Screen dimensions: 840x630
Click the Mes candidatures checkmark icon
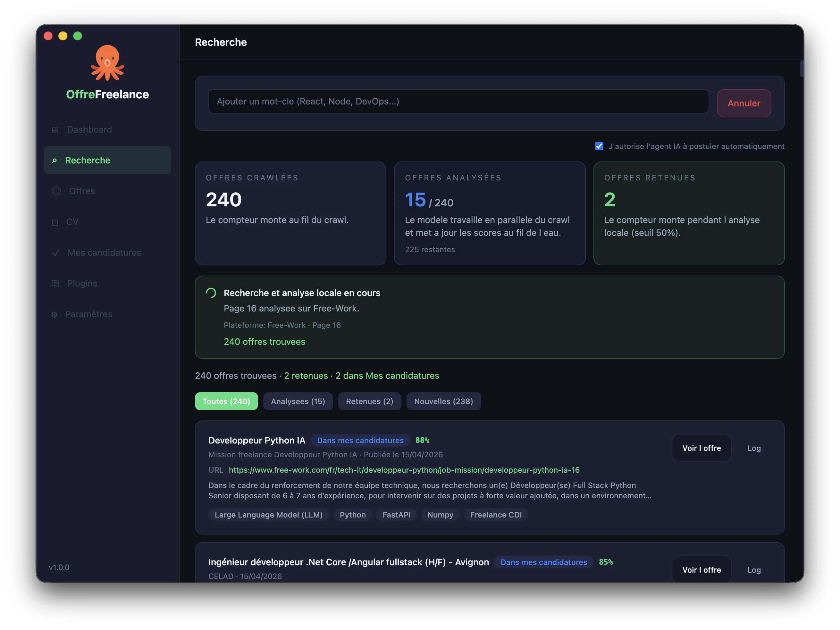tap(55, 253)
